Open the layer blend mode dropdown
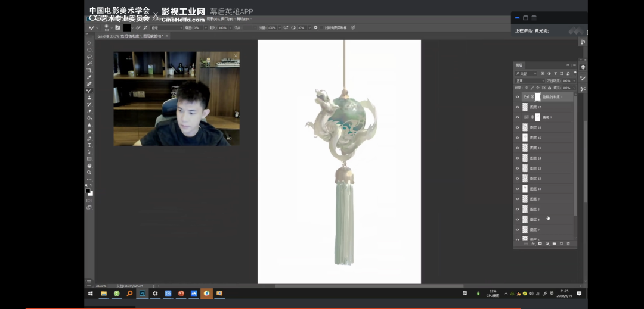This screenshot has width=644, height=309. (x=530, y=80)
